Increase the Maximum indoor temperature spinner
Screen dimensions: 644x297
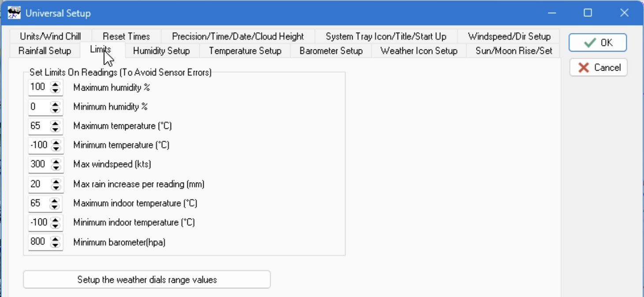click(55, 200)
